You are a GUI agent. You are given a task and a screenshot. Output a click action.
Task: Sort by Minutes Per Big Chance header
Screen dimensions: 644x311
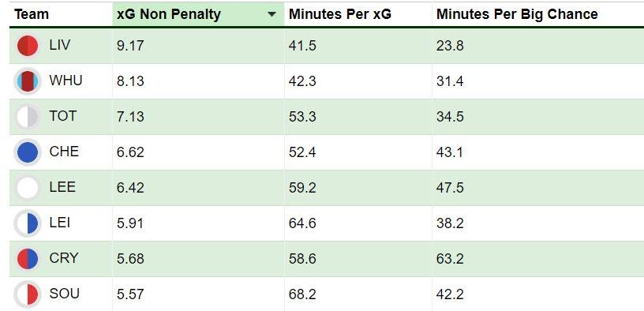coord(517,14)
